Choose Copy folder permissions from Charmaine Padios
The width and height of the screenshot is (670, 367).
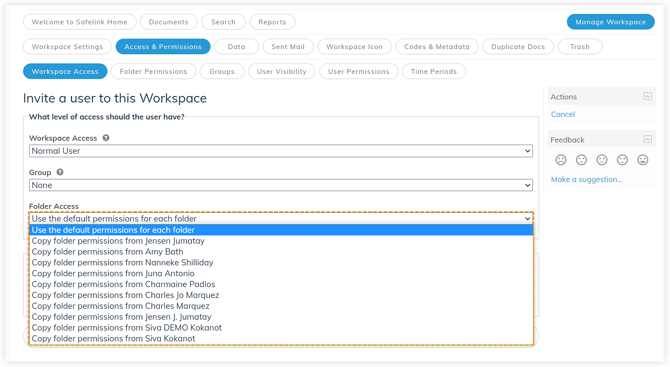point(281,285)
